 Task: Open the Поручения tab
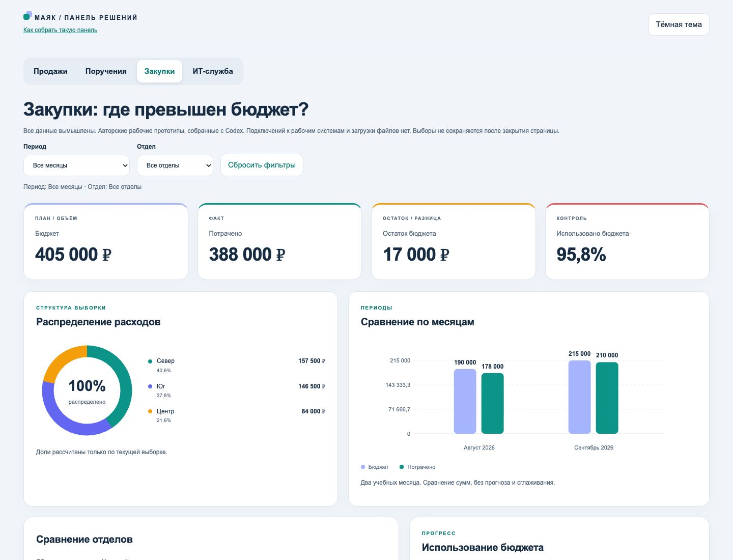(106, 71)
